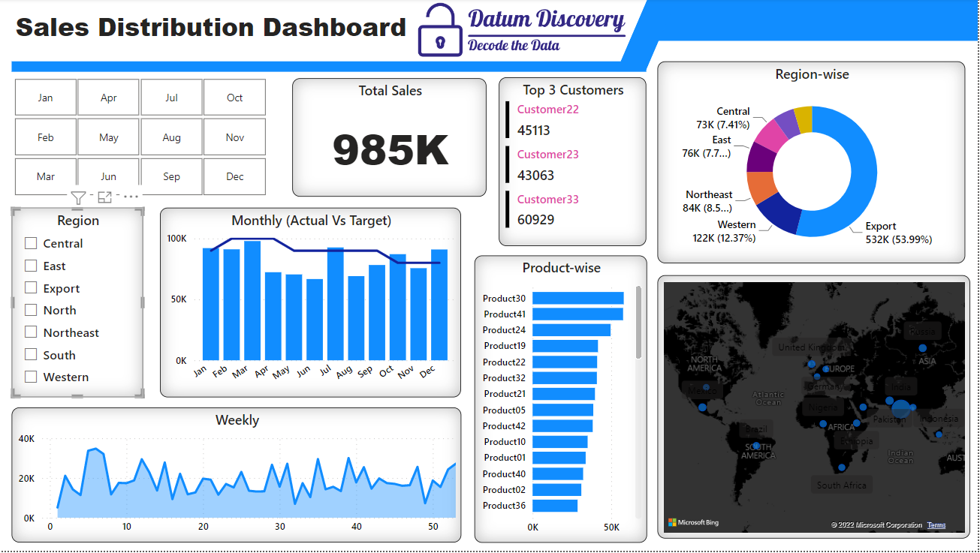Enable the Export region checkbox
980x553 pixels.
pos(31,288)
